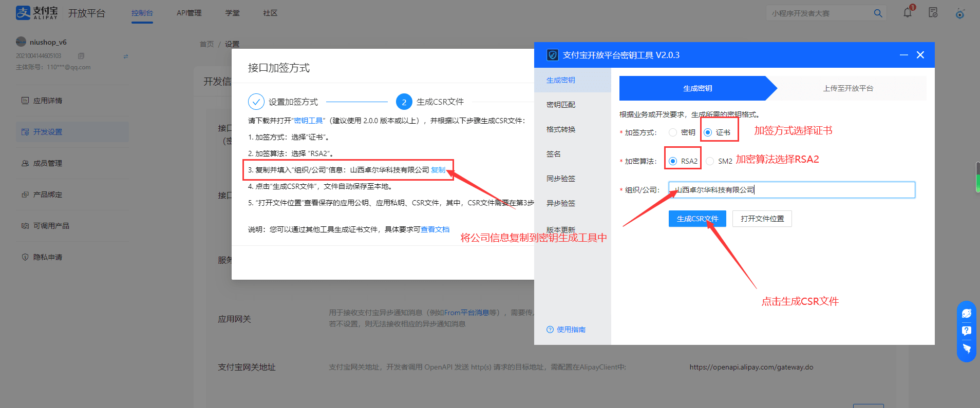Image resolution: width=980 pixels, height=408 pixels.
Task: Click the search magnifier icon
Action: click(x=878, y=13)
